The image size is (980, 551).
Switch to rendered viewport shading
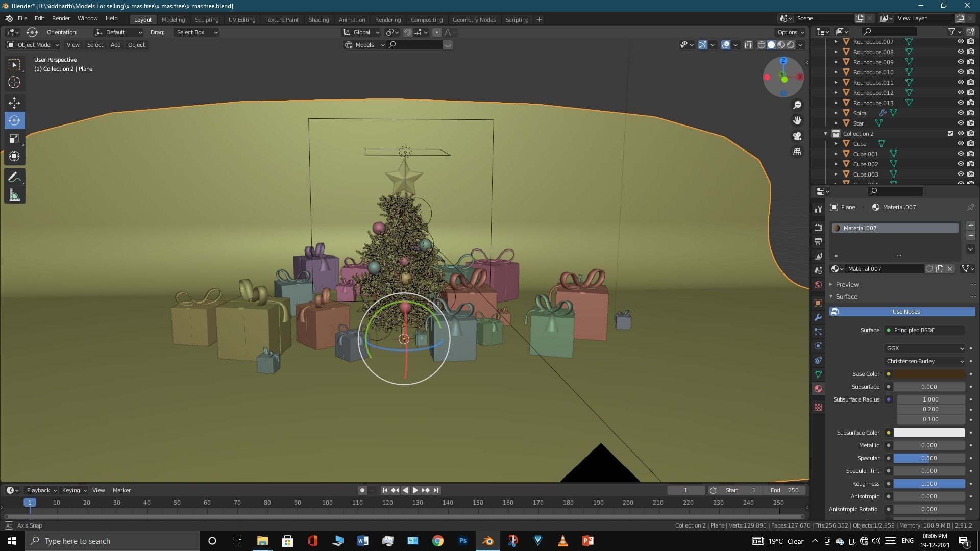pyautogui.click(x=791, y=45)
